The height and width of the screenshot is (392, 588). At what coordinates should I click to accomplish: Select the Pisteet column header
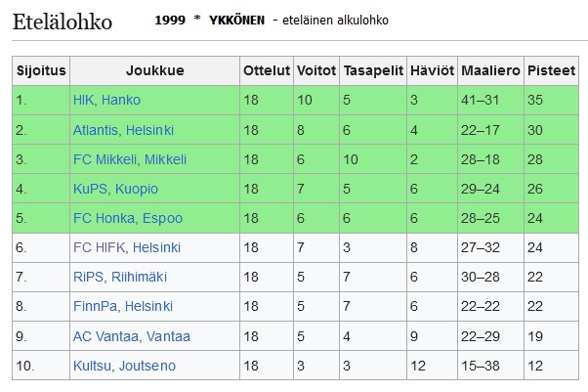pyautogui.click(x=551, y=70)
